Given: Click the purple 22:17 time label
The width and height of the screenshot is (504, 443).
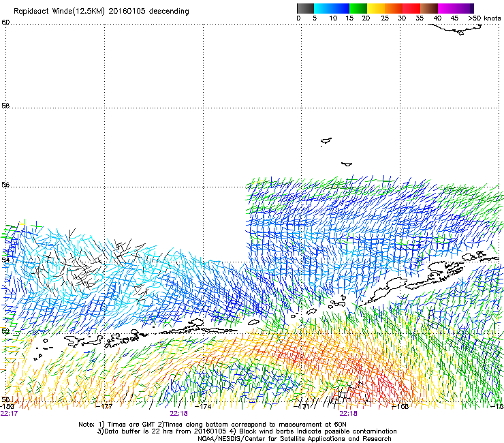Looking at the screenshot, I should 9,414.
